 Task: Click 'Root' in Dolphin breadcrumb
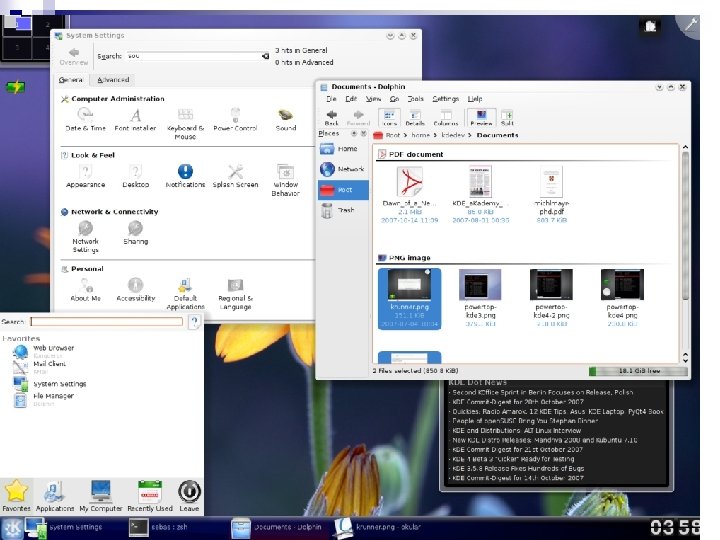click(393, 135)
